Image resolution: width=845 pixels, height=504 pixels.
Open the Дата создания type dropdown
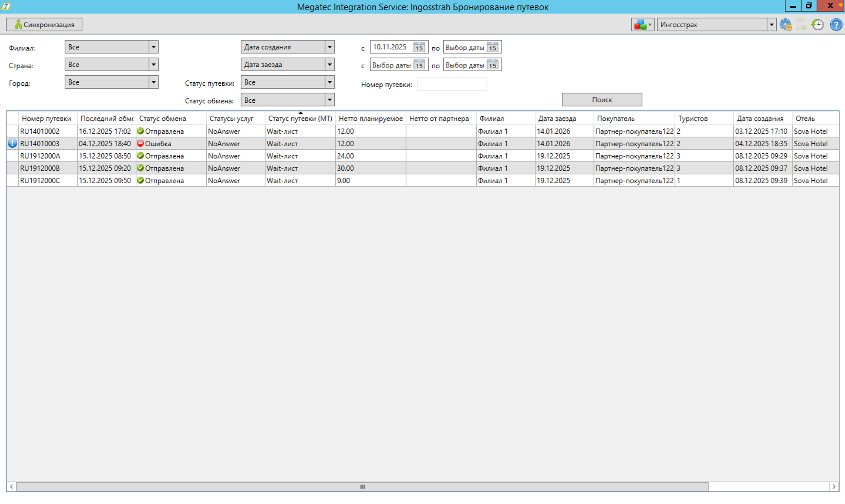point(329,47)
